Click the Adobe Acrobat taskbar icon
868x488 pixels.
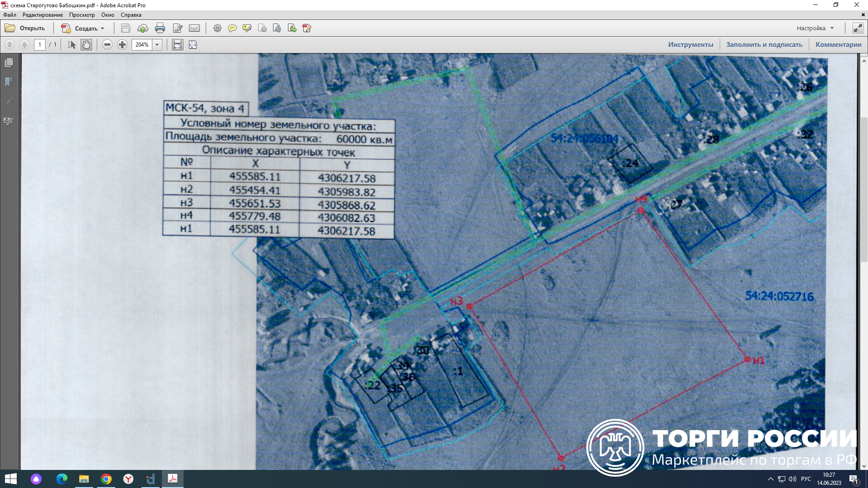click(173, 479)
